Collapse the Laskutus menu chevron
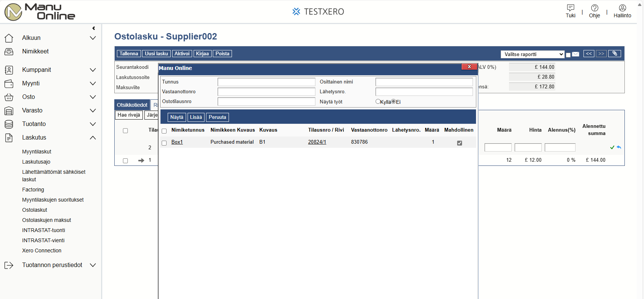Image resolution: width=644 pixels, height=299 pixels. pos(93,138)
